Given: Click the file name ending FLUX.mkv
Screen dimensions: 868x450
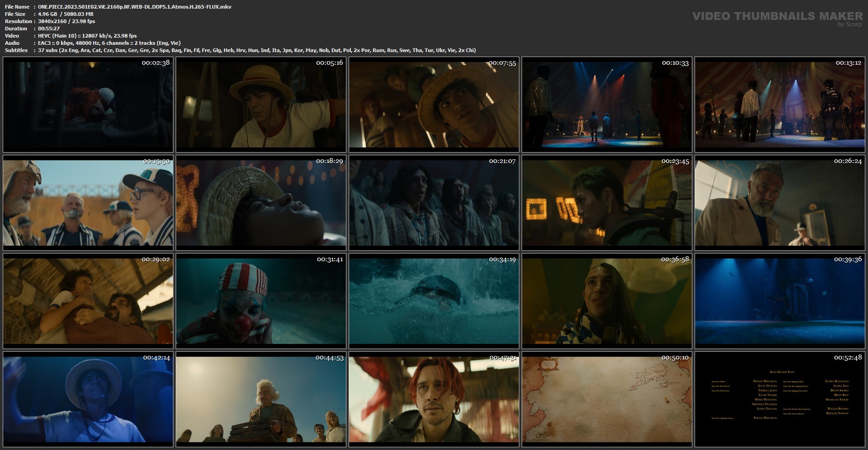Looking at the screenshot, I should click(134, 7).
